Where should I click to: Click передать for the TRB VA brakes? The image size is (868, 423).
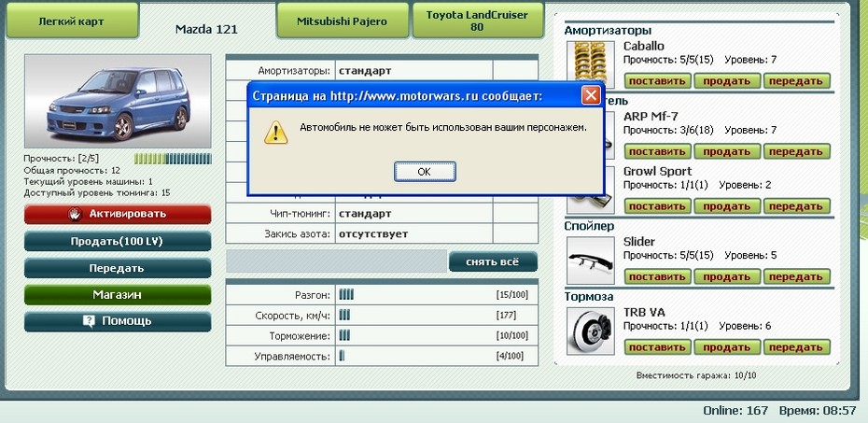pyautogui.click(x=796, y=347)
